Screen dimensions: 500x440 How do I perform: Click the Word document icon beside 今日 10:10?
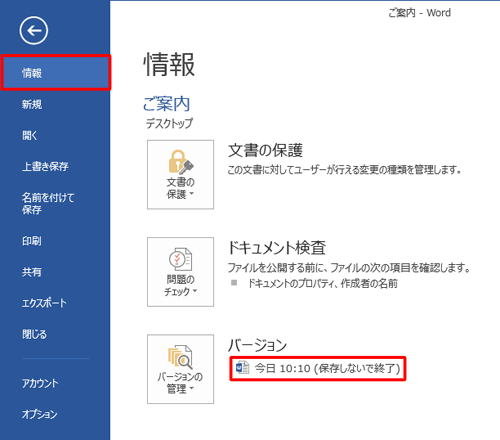click(x=242, y=368)
